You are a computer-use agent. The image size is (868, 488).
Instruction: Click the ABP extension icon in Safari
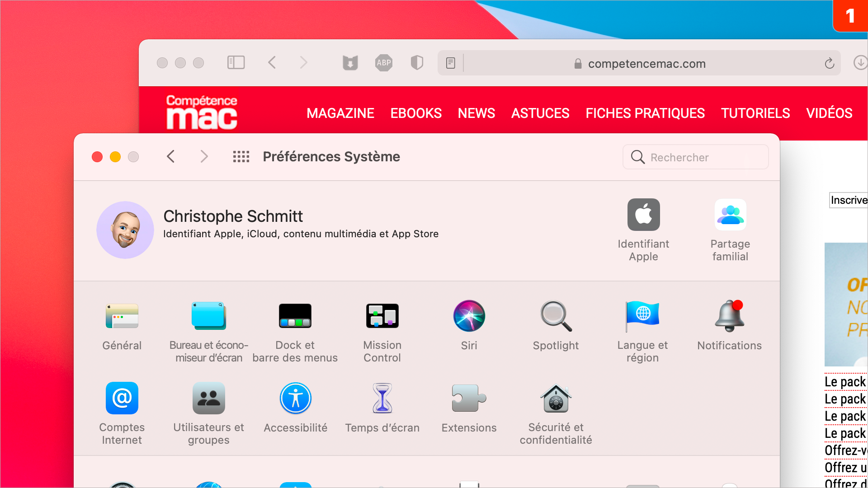coord(383,63)
